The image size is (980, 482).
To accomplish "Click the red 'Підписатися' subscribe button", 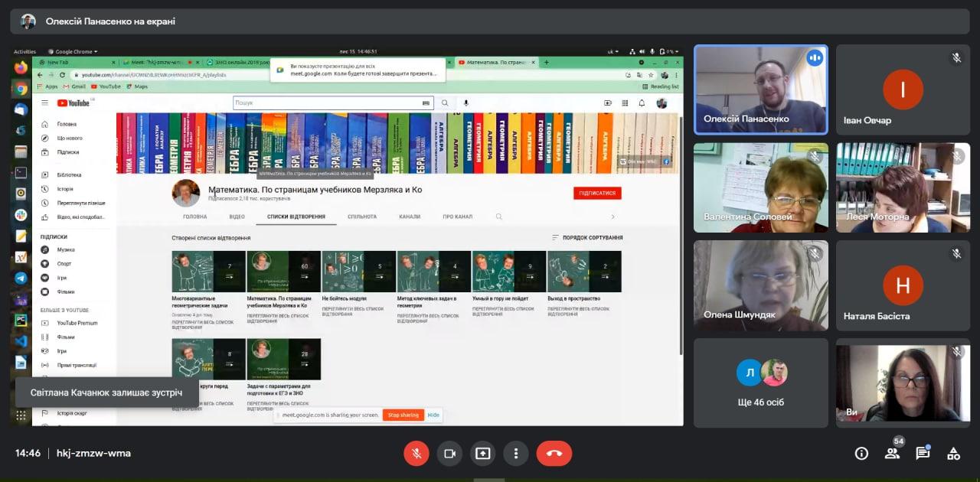I will point(597,193).
